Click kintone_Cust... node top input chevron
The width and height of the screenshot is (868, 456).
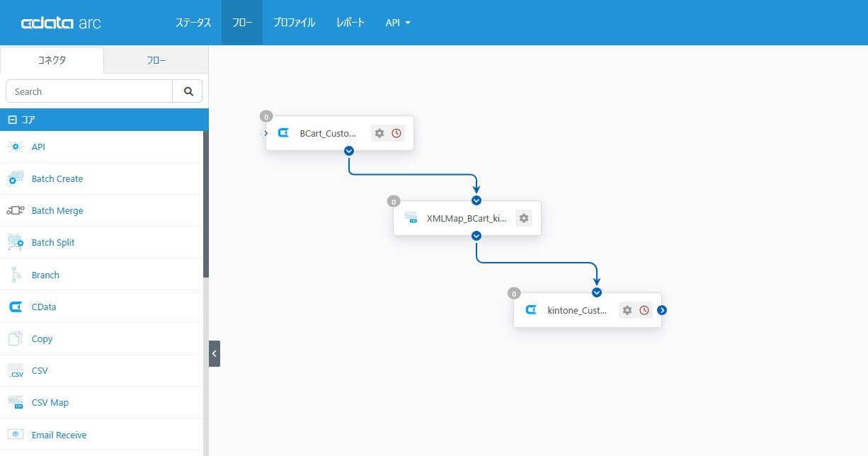coord(597,292)
